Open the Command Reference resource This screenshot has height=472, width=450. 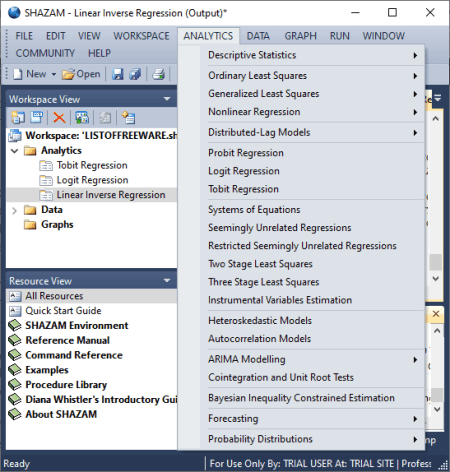click(x=74, y=355)
